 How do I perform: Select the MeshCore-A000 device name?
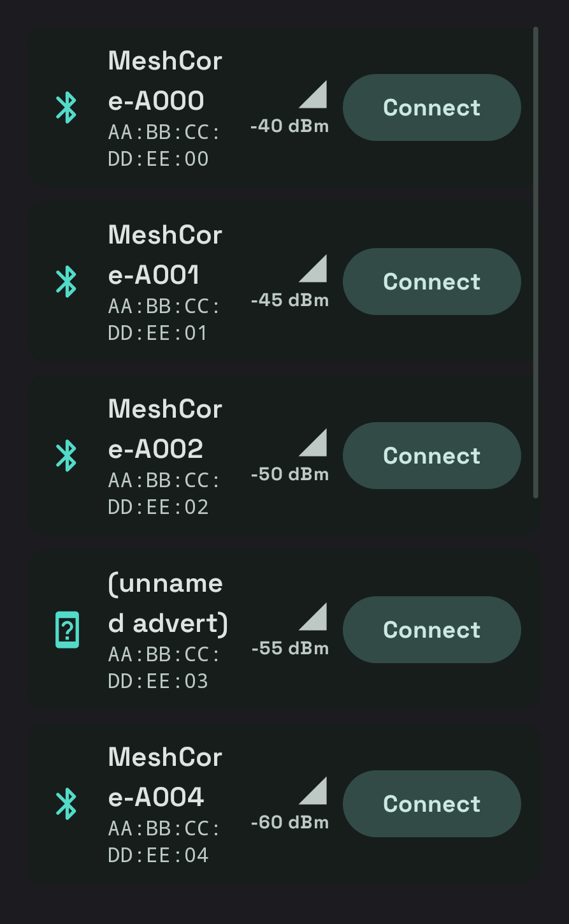tap(165, 80)
